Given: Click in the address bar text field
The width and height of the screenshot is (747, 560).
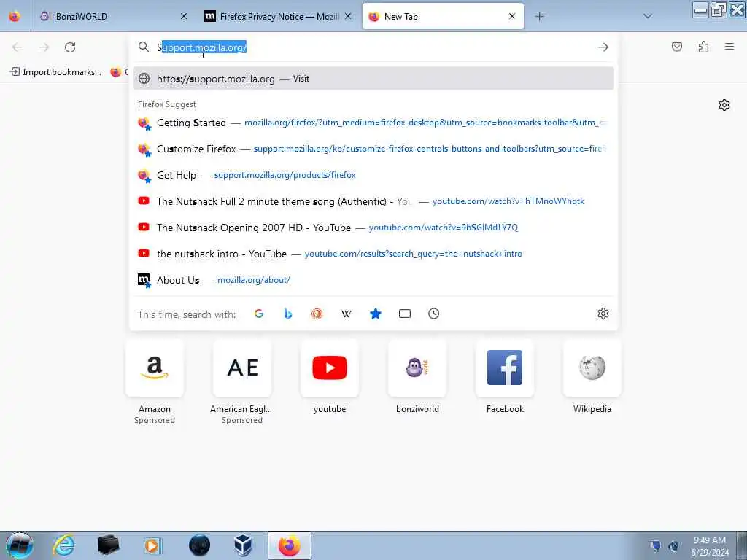Looking at the screenshot, I should point(374,47).
